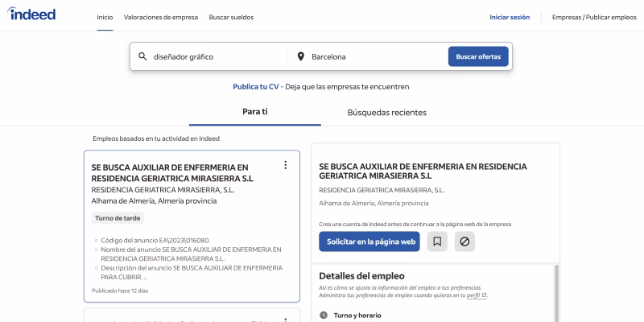Switch to the Búsquedas recientes tab
The height and width of the screenshot is (322, 644).
(387, 112)
